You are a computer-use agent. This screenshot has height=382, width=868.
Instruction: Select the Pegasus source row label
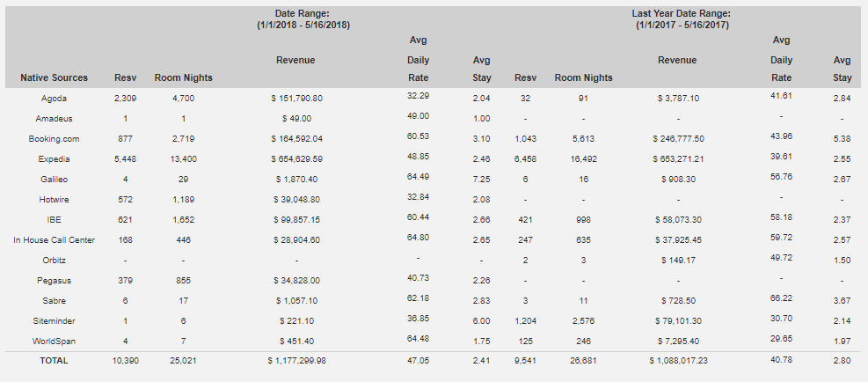pos(55,281)
